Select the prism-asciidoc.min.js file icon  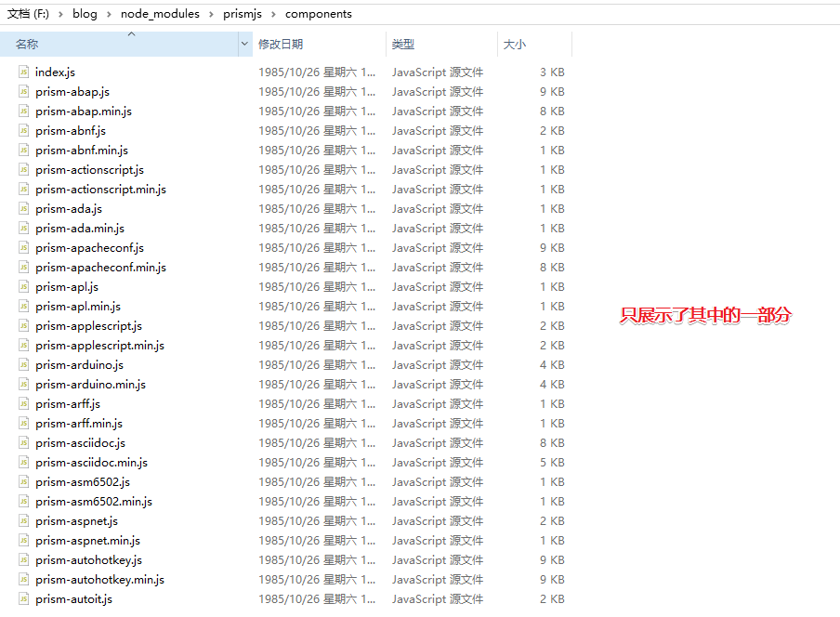pyautogui.click(x=23, y=463)
